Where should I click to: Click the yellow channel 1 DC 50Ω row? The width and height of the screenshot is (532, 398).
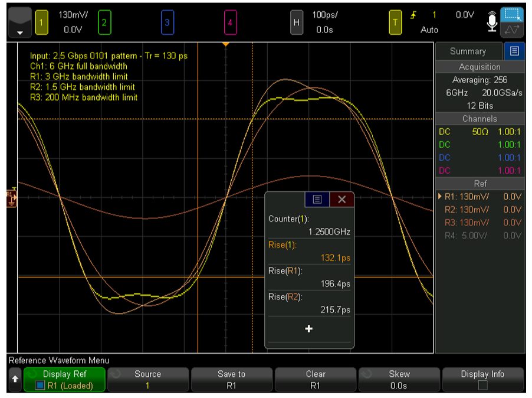click(x=480, y=132)
